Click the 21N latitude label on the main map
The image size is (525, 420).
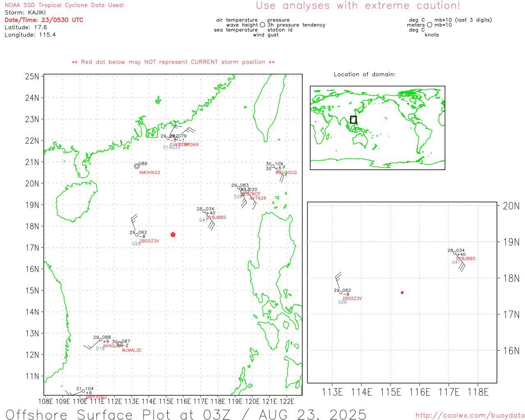point(32,162)
